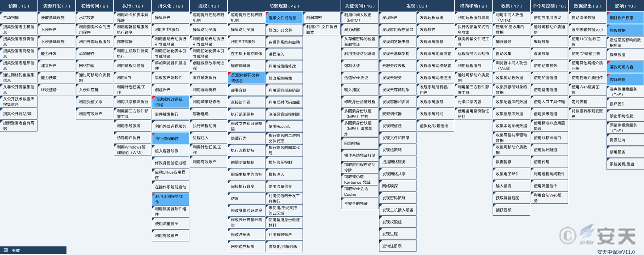
Task: Open the 利用受信关系 technique
Action: [95, 102]
